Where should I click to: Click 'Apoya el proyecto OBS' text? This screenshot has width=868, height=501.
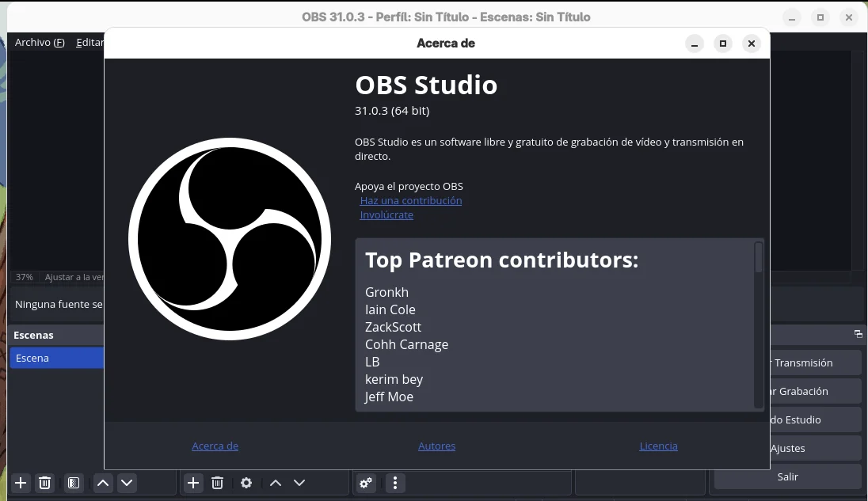(x=409, y=186)
